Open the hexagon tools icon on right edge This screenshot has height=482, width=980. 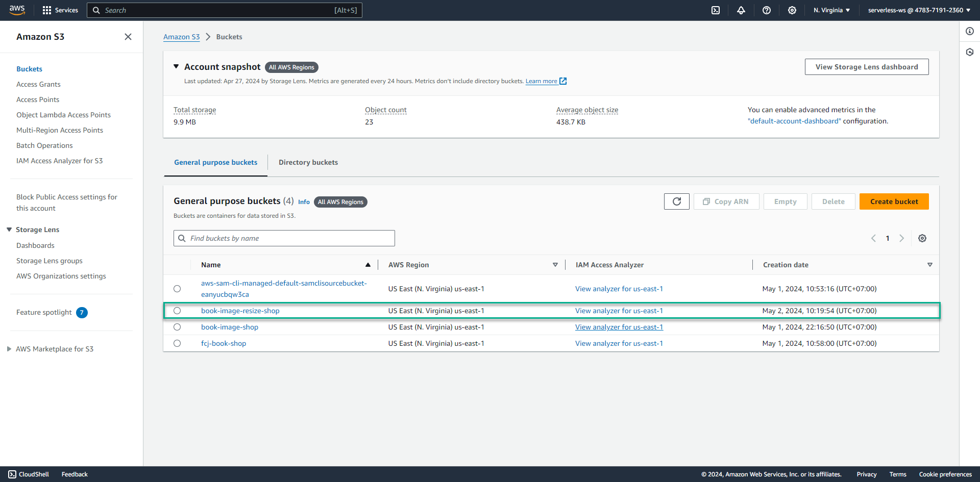tap(970, 52)
